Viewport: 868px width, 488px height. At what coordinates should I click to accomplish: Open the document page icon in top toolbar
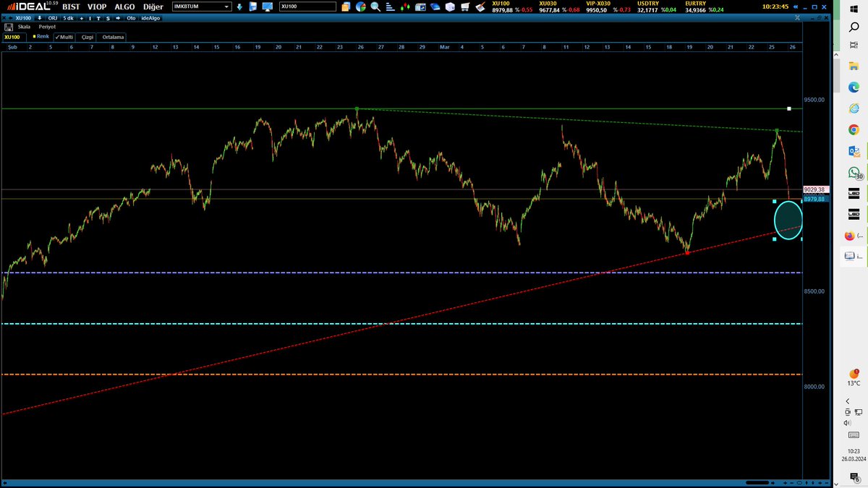point(252,7)
